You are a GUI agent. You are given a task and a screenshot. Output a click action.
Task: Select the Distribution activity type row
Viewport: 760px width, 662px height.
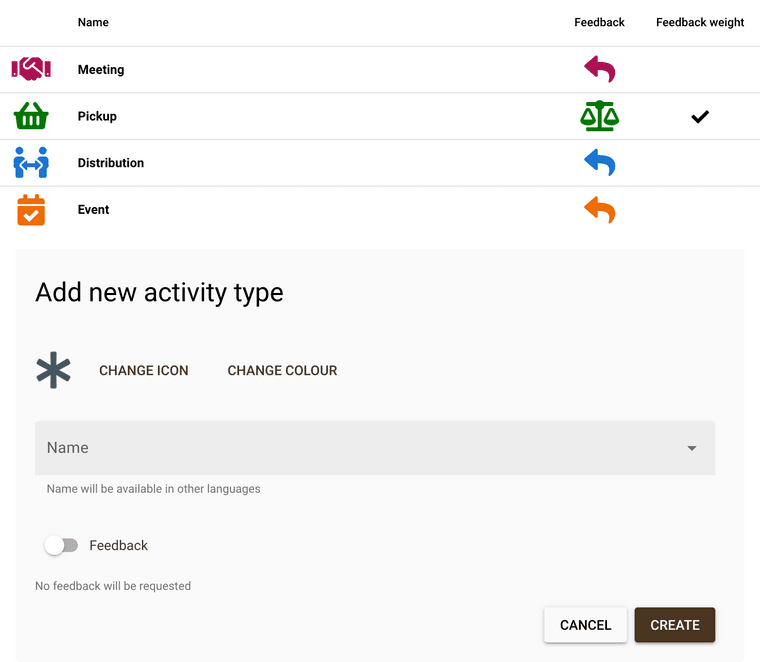tap(380, 163)
